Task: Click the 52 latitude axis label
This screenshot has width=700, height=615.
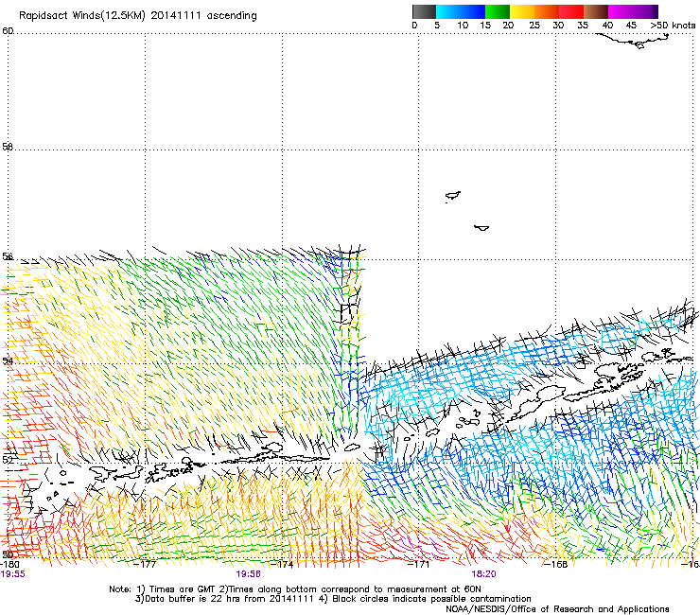Action: (8, 459)
